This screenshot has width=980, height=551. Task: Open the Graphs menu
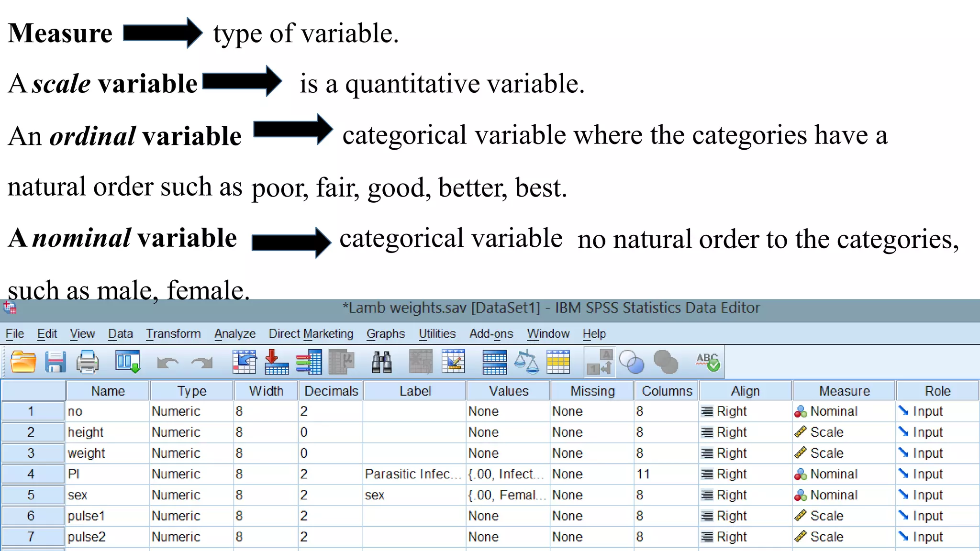pyautogui.click(x=385, y=334)
